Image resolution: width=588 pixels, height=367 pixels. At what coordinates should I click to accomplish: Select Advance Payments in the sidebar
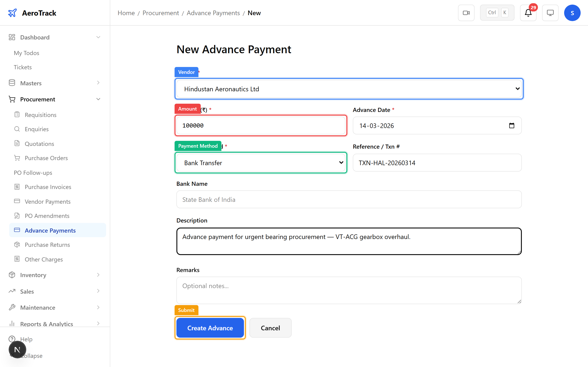point(50,230)
